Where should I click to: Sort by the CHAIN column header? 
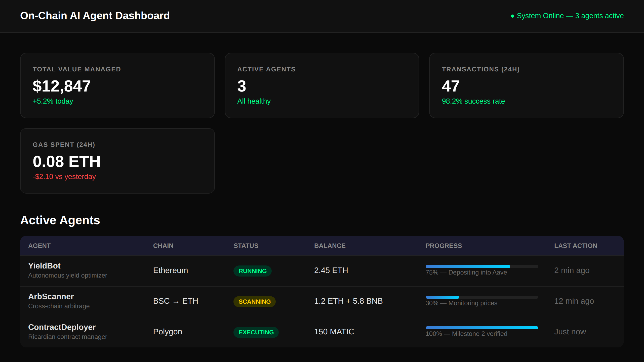(163, 246)
